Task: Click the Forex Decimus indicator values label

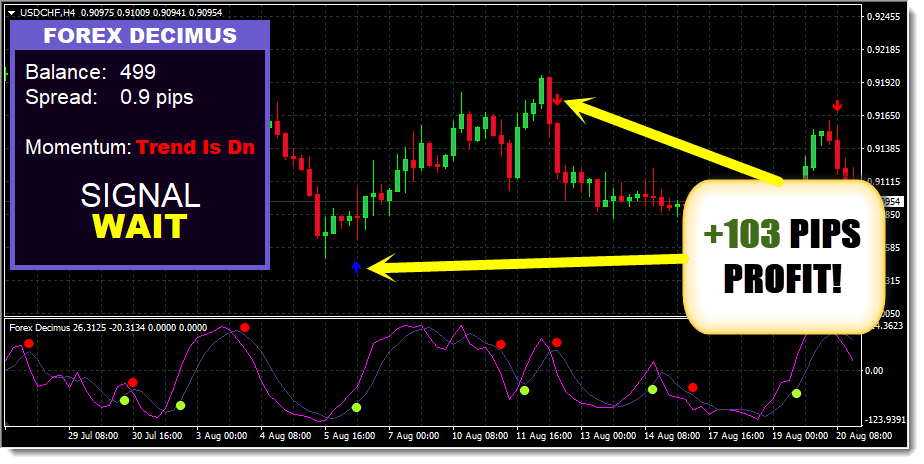Action: click(x=108, y=328)
